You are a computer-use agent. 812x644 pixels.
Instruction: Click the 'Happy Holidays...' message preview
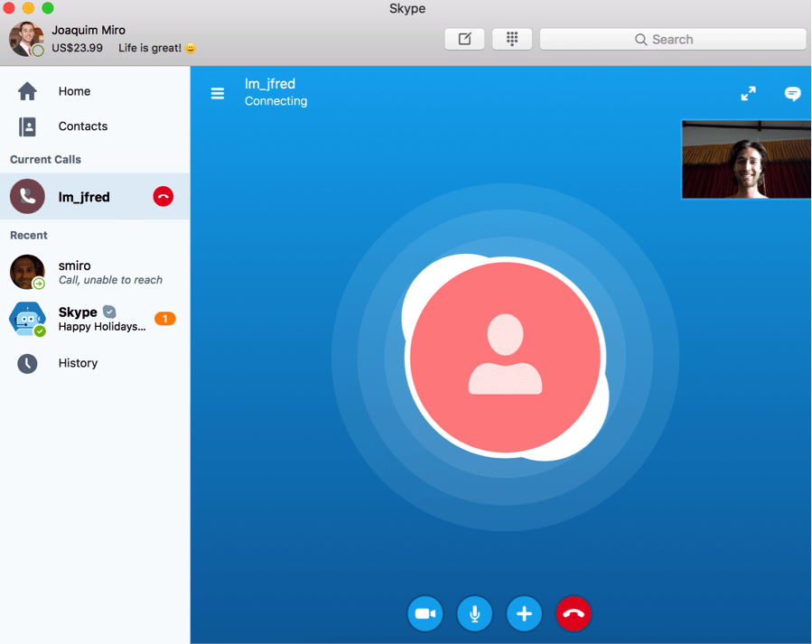102,327
